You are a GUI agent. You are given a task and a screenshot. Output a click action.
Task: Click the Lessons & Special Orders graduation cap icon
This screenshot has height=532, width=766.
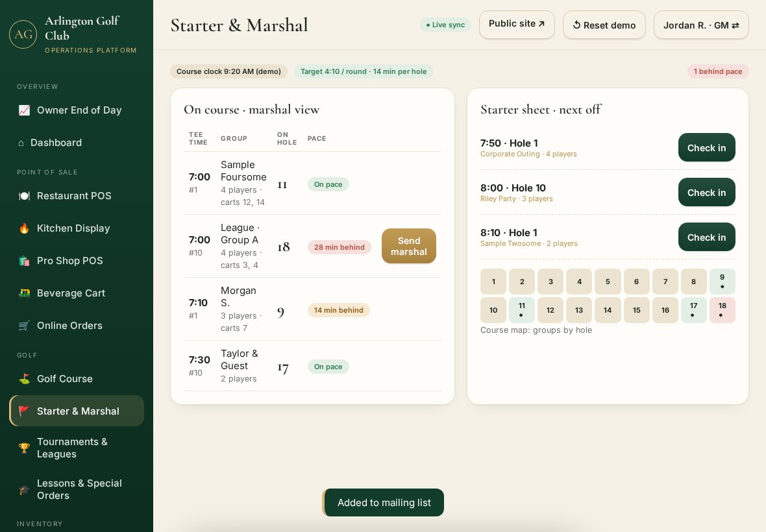(x=24, y=490)
